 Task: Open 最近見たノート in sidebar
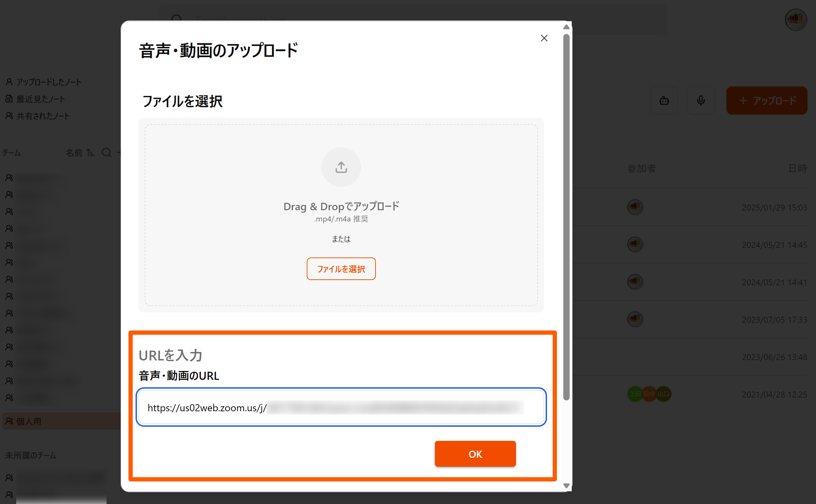[40, 99]
